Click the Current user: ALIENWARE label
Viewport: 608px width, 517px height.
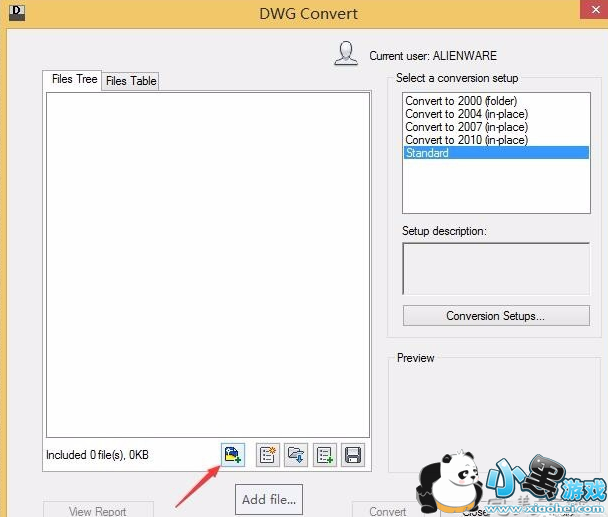click(x=433, y=56)
